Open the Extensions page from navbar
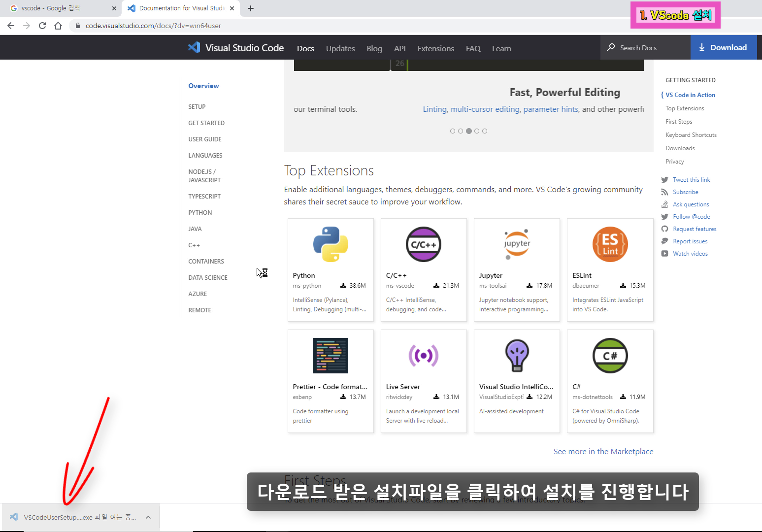Screen dimensions: 762x532 436,48
